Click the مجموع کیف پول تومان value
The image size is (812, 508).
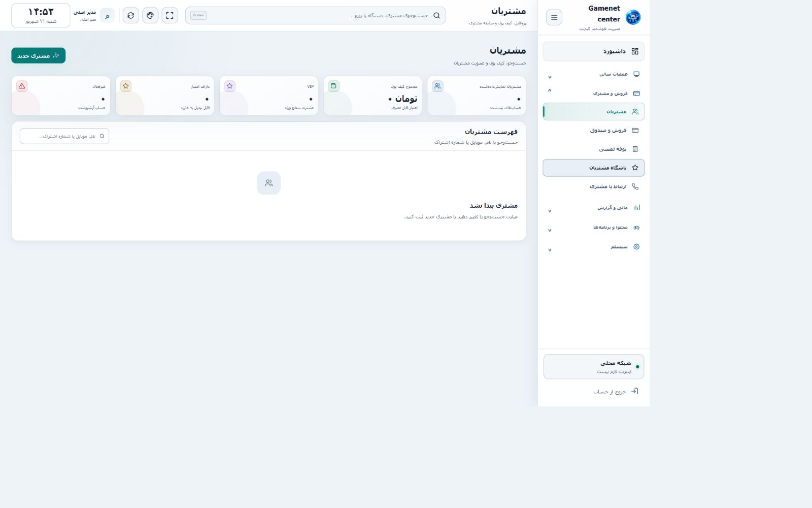coord(403,99)
